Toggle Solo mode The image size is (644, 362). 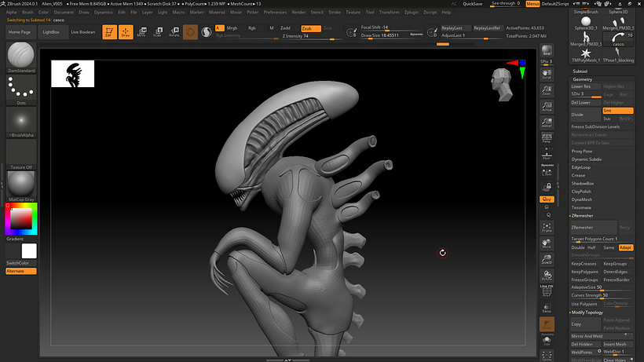click(x=547, y=340)
